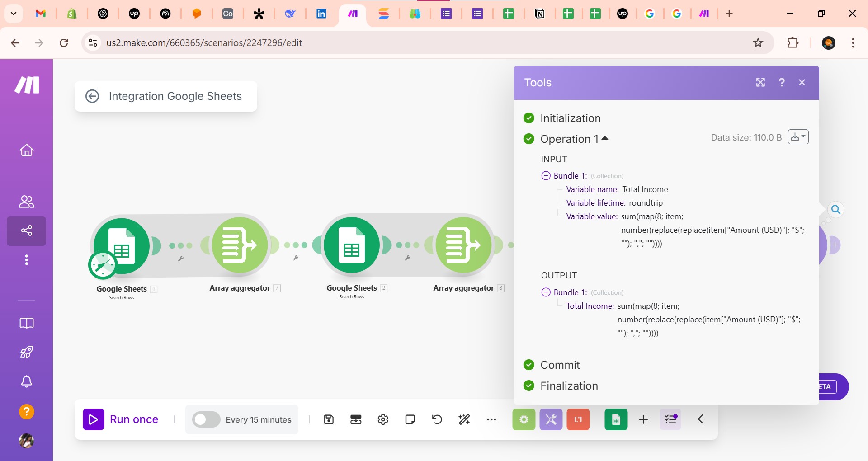
Task: Open the Home page icon in sidebar
Action: click(27, 150)
